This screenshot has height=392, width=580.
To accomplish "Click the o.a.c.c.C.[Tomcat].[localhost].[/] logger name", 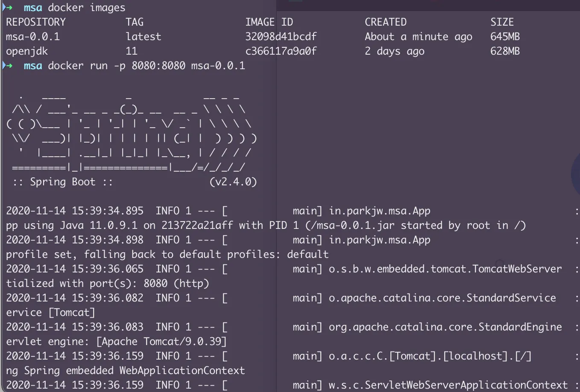I will pos(431,356).
